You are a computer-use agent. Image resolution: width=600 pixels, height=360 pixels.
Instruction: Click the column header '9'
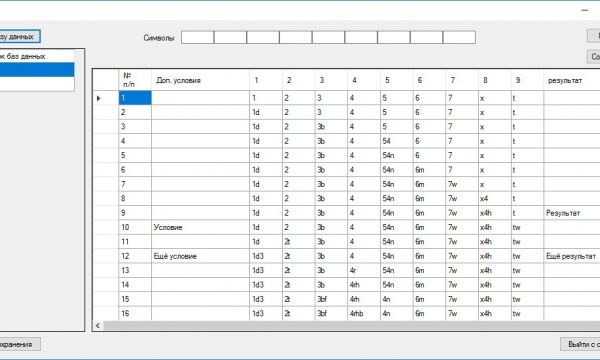coord(527,80)
